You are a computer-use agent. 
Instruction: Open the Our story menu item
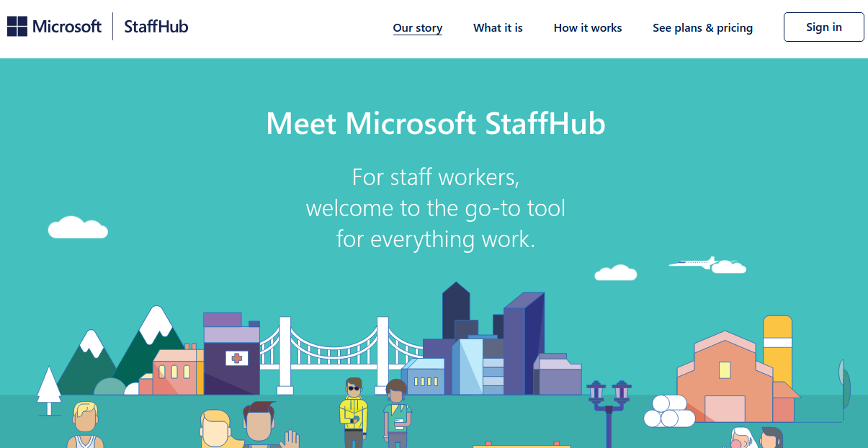pyautogui.click(x=418, y=28)
